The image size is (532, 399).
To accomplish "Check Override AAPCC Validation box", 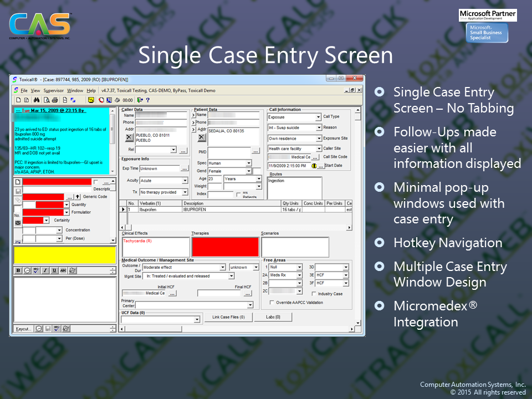I will [x=272, y=303].
